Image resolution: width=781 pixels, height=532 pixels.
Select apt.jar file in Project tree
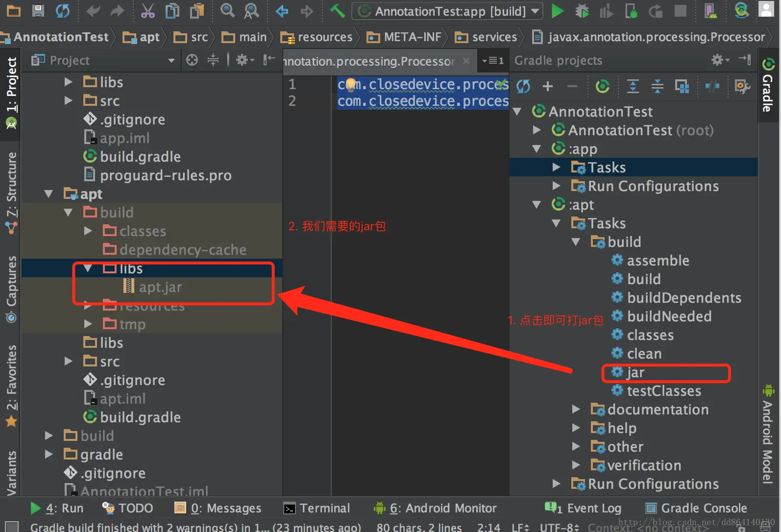pos(160,287)
